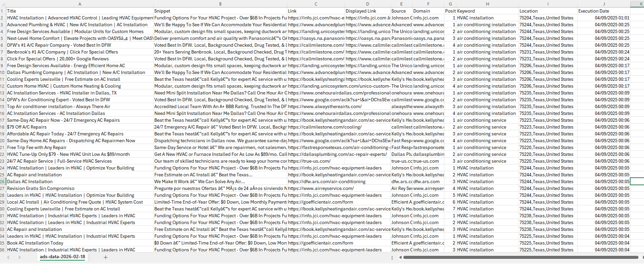Select column H header
This screenshot has height=264, width=644.
click(487, 4)
